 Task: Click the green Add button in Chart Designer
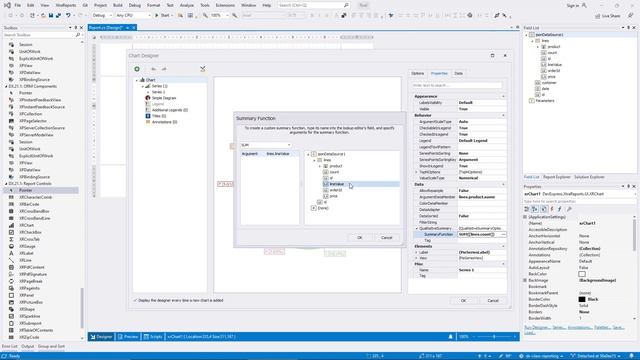(137, 69)
